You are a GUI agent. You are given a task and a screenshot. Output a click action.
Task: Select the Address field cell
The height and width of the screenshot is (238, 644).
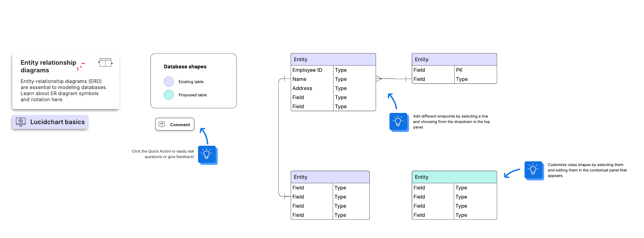[x=312, y=88]
